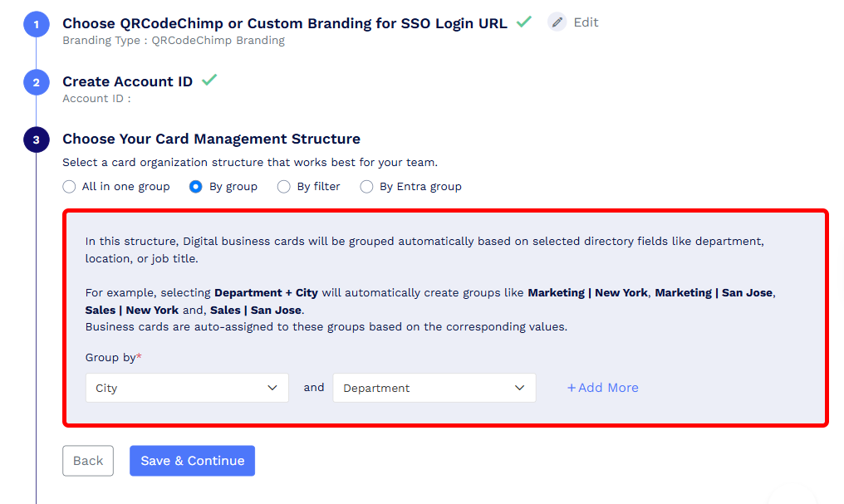Click the pencil edit icon
This screenshot has height=504, width=844.
[x=557, y=22]
